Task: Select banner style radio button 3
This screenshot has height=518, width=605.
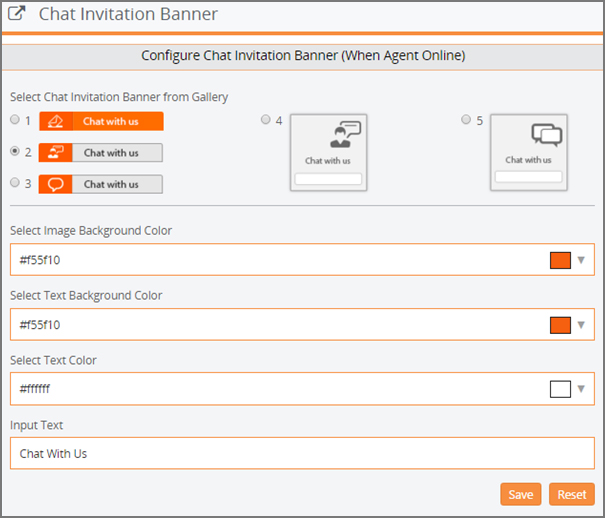Action: pyautogui.click(x=15, y=182)
